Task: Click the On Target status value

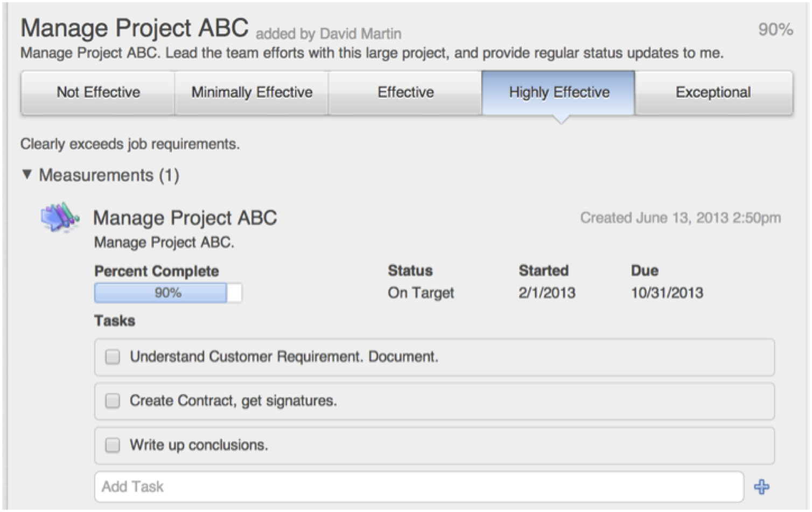Action: point(421,293)
